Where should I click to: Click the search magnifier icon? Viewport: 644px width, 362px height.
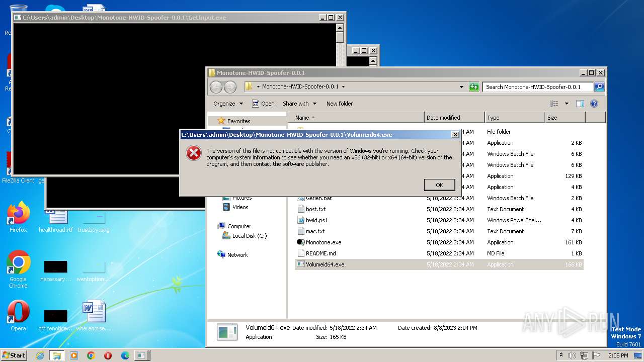(x=599, y=87)
